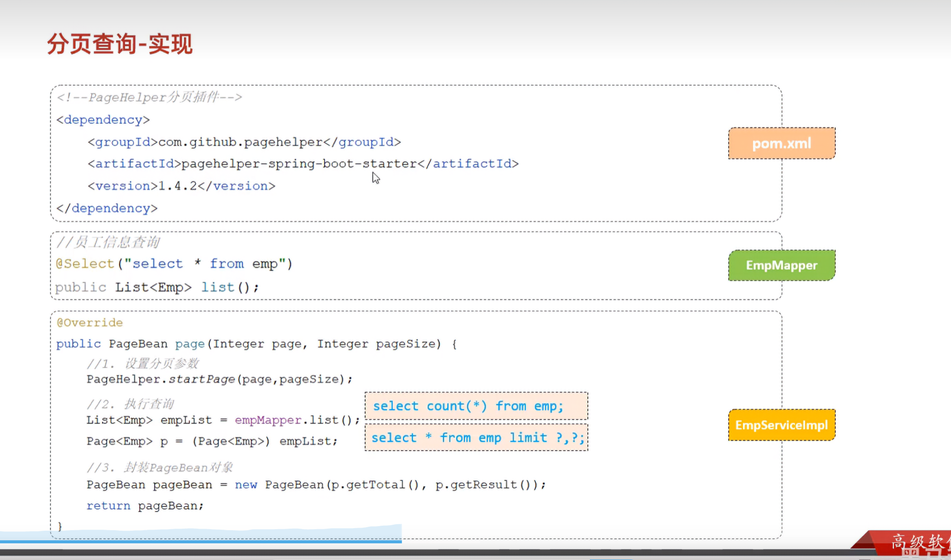Click the public PageBean page method signature

tap(257, 344)
